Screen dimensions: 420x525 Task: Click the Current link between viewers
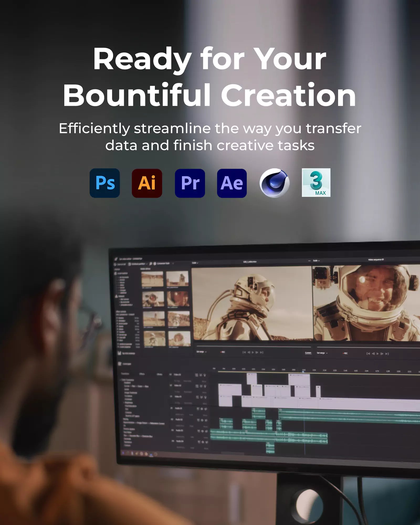tap(308, 353)
